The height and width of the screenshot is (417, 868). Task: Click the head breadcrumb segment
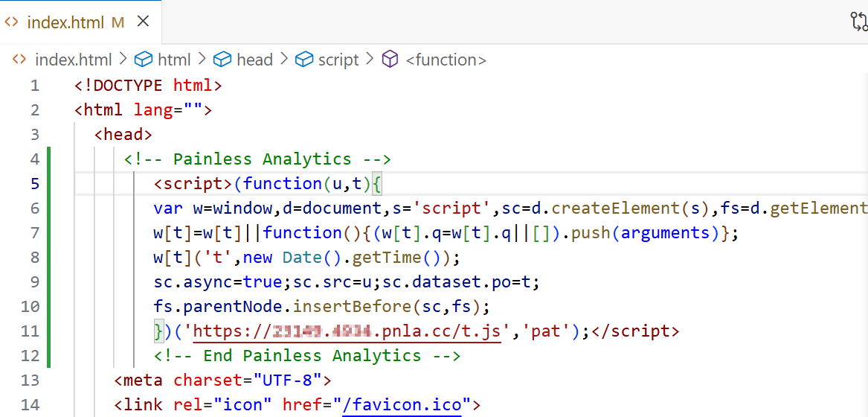(x=254, y=60)
